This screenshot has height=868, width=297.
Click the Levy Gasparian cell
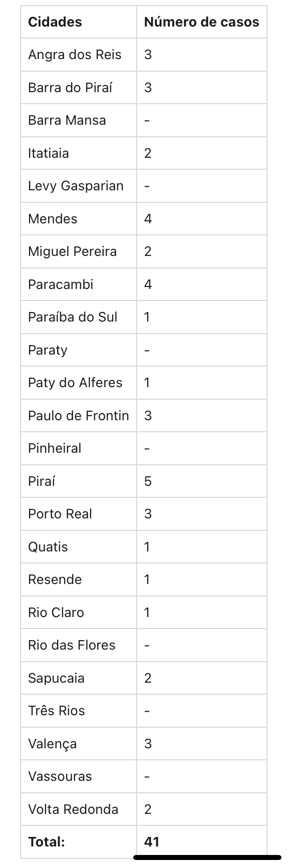pos(79,186)
